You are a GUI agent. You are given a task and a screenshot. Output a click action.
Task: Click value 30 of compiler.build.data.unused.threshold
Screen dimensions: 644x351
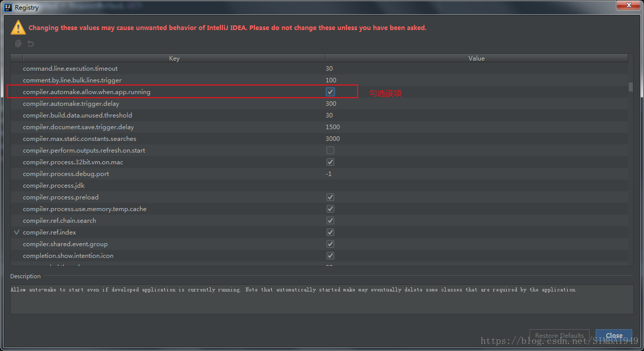pyautogui.click(x=329, y=115)
